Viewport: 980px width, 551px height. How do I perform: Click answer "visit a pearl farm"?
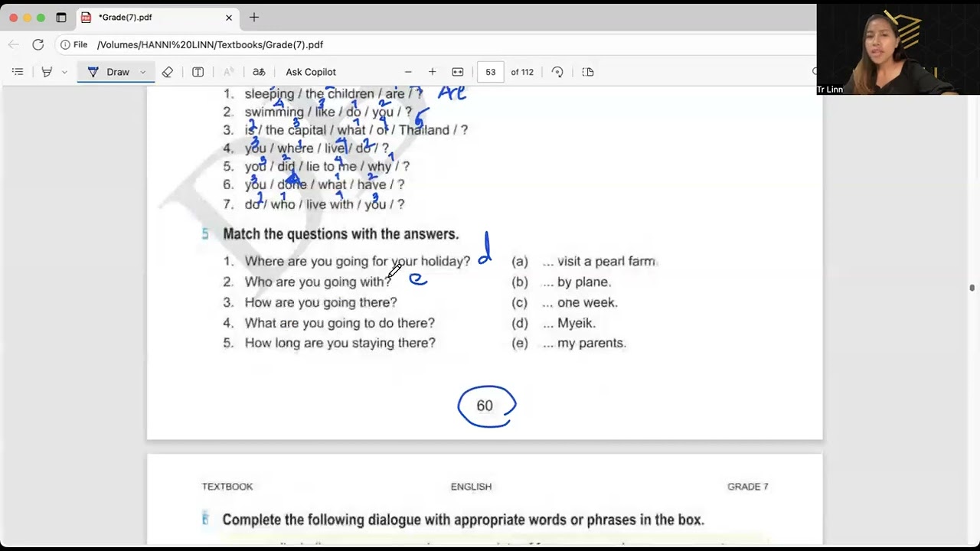tap(606, 262)
